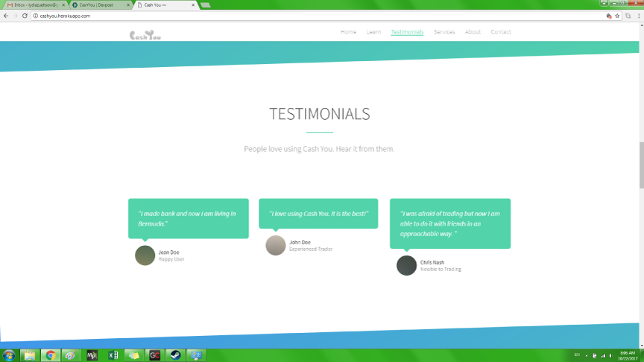Viewport: 644px width, 362px height.
Task: Click the address bar URL cashyou.herokuapp.com
Action: [x=65, y=16]
